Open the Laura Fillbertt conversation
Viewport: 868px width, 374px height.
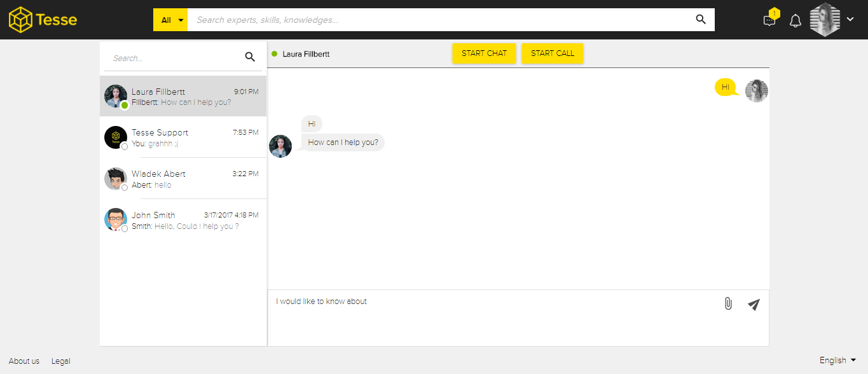click(183, 96)
